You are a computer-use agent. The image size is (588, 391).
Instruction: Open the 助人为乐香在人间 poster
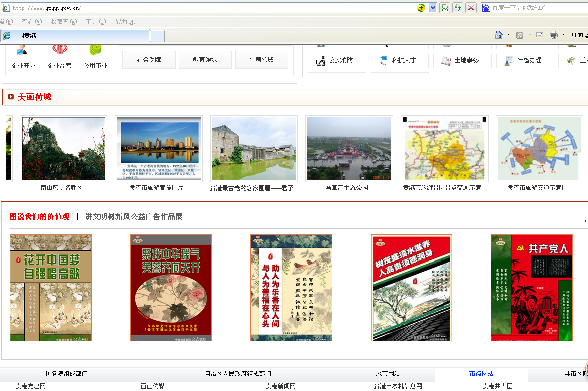(x=291, y=288)
